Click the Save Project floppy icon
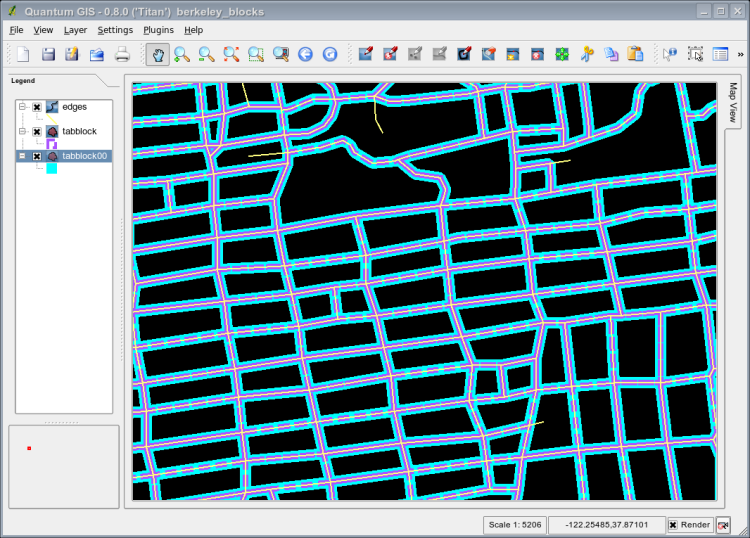 click(x=48, y=54)
